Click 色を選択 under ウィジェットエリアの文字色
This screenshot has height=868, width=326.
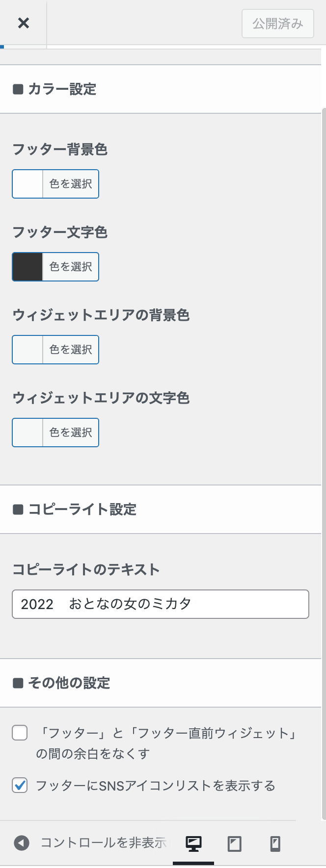71,433
